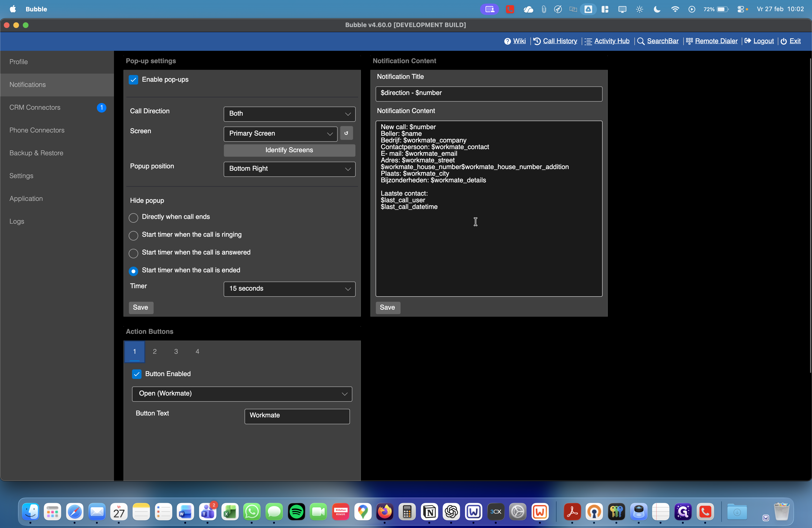Viewport: 812px width, 528px height.
Task: Click the Exit power icon
Action: (784, 41)
